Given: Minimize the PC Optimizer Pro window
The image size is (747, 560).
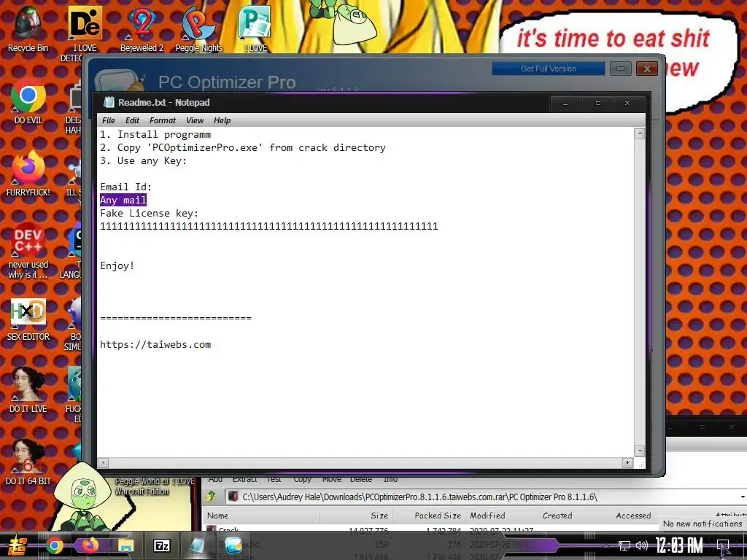Looking at the screenshot, I should (x=620, y=69).
